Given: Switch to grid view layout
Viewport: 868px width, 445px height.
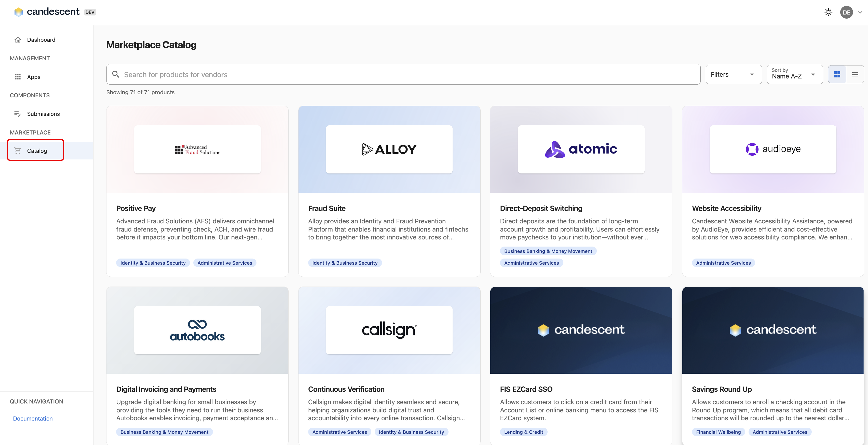Looking at the screenshot, I should coord(837,74).
